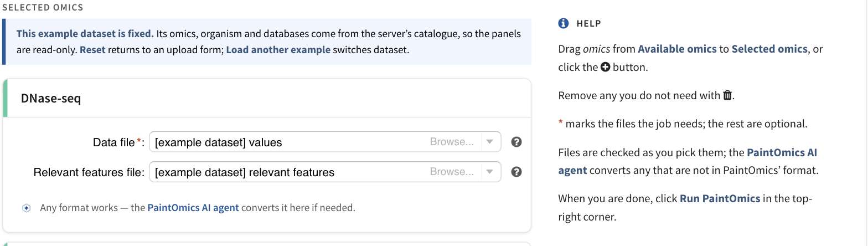Click 'Available omics' in the Help text
This screenshot has height=246, width=868.
coord(677,49)
